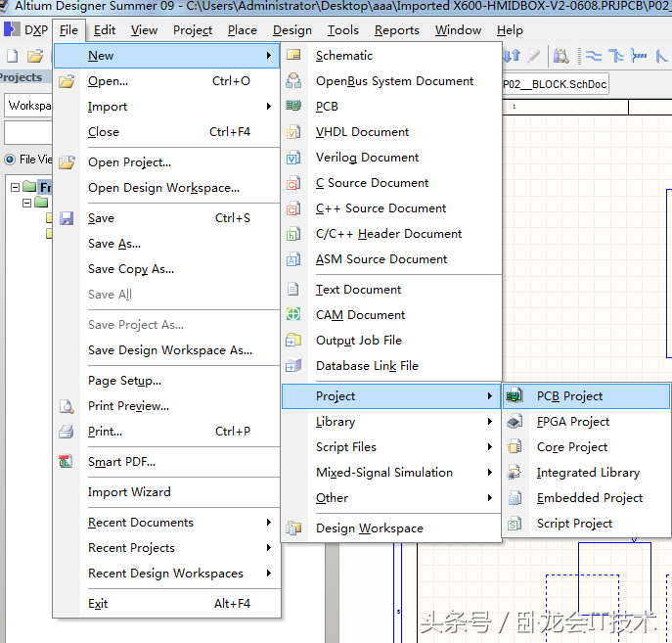Expand the Mixed-Signal Simulation submenu
The image size is (672, 643).
coord(391,472)
